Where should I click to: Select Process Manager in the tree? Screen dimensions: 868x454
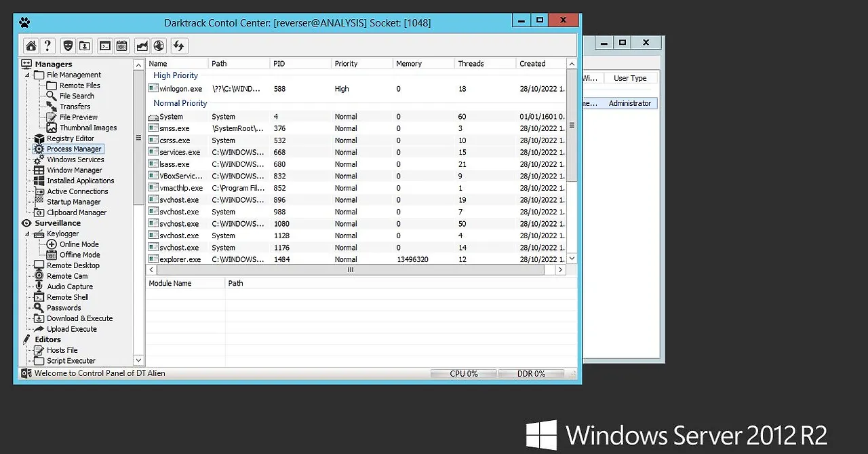click(x=74, y=149)
